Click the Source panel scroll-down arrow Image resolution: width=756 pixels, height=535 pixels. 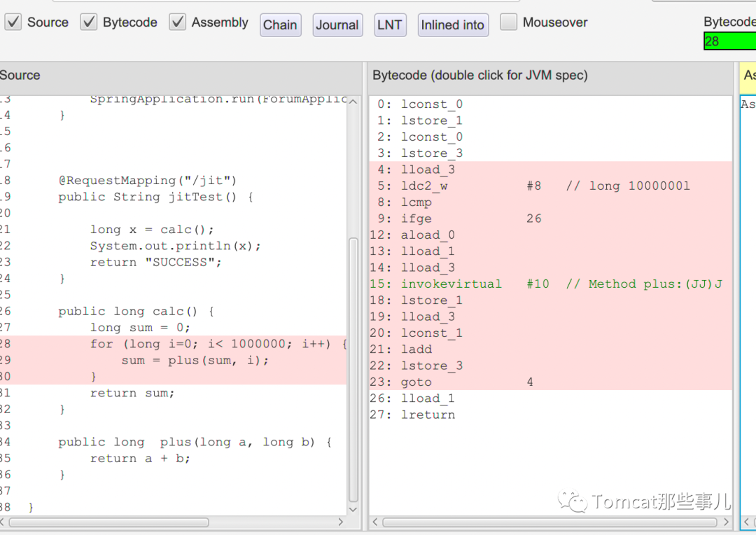tap(353, 509)
